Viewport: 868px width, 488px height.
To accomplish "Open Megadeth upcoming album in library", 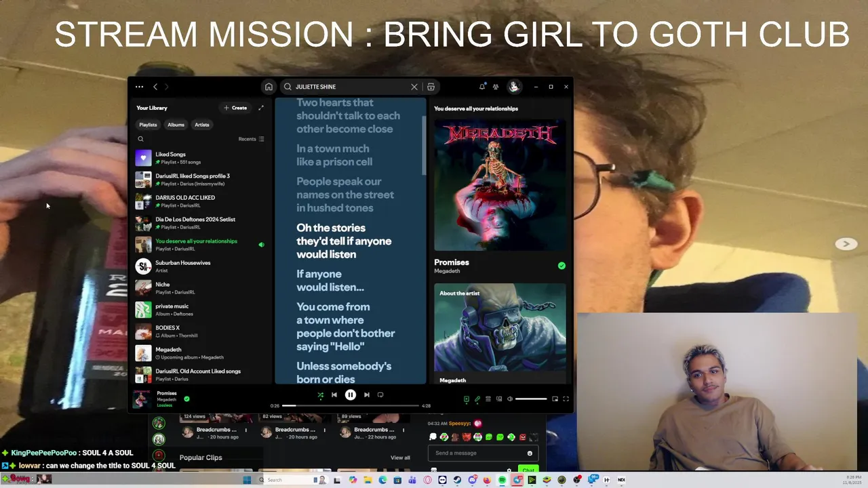I will click(201, 353).
